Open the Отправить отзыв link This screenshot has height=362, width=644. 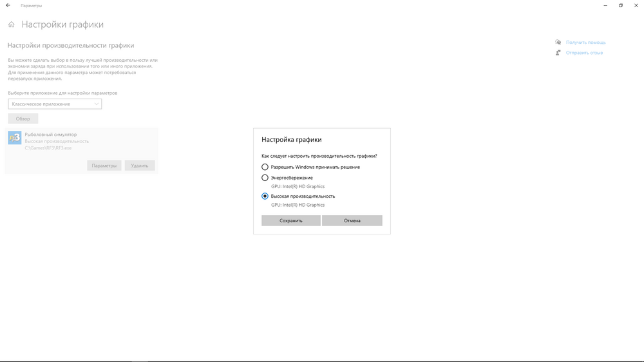click(x=584, y=53)
